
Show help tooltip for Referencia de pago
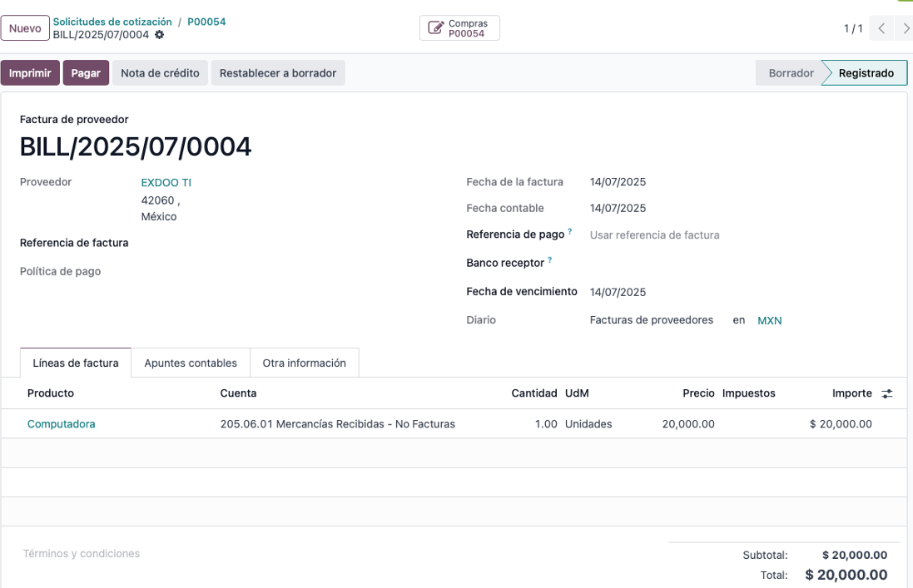point(569,231)
